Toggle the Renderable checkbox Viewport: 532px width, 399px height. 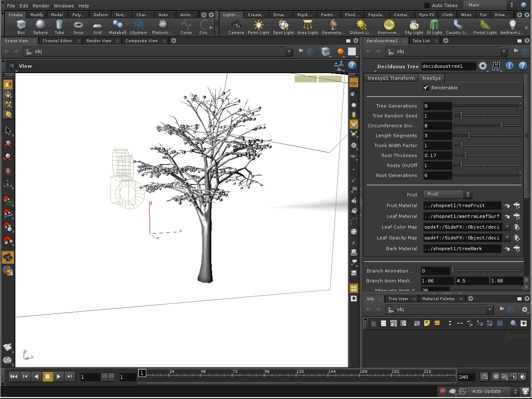pyautogui.click(x=426, y=88)
